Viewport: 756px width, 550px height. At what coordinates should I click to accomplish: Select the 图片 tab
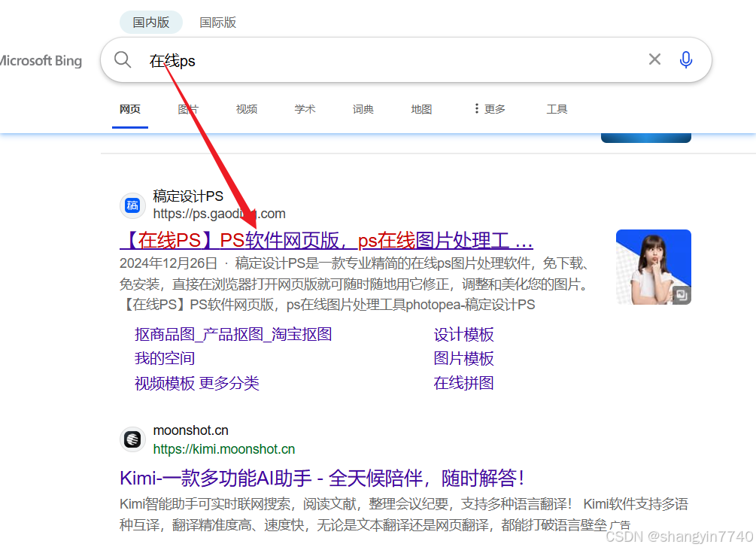click(x=188, y=109)
